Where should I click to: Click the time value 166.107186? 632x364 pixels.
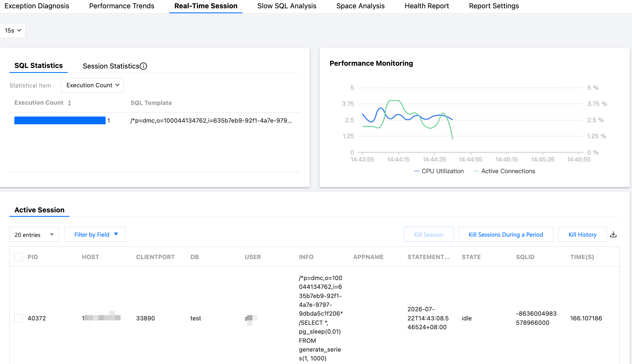586,318
